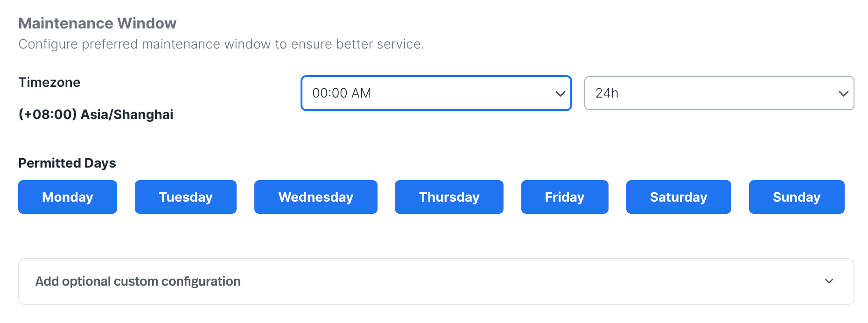Image resolution: width=868 pixels, height=323 pixels.
Task: Click the 24h value text
Action: pos(607,93)
